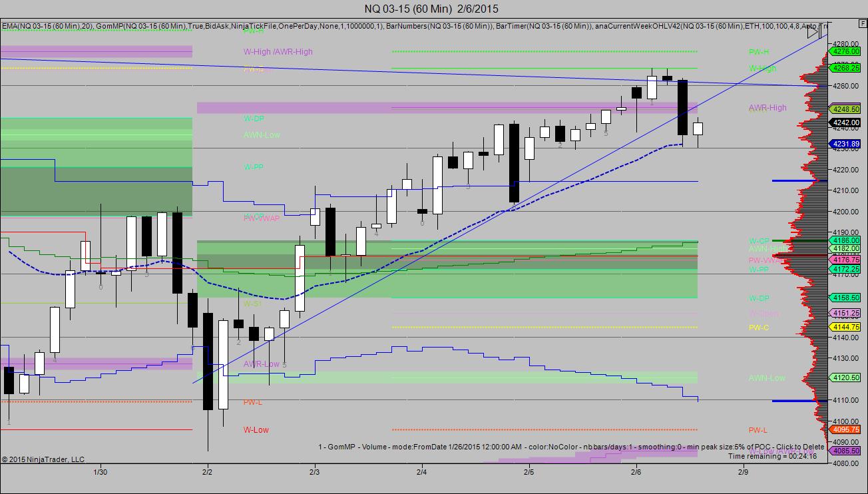
Task: Select the 4120.50 price marker
Action: click(x=845, y=377)
